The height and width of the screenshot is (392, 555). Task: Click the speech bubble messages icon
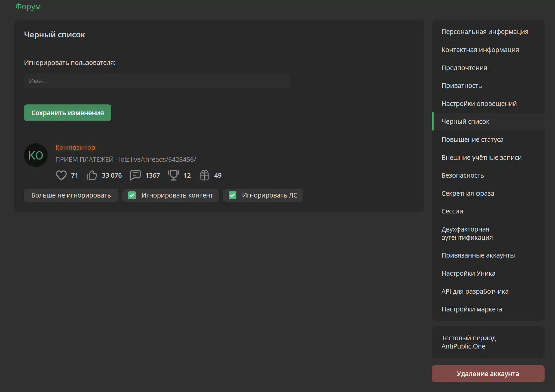pyautogui.click(x=135, y=175)
